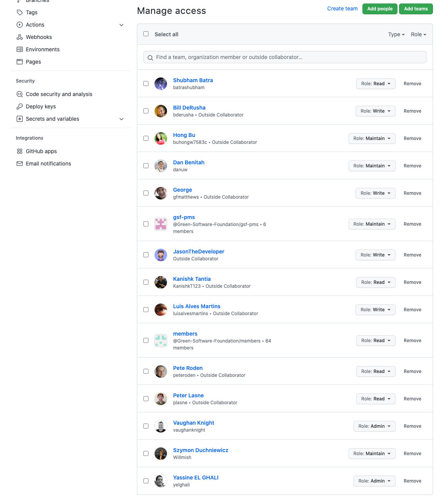448x503 pixels.
Task: Open the Type filter dropdown
Action: click(x=396, y=34)
